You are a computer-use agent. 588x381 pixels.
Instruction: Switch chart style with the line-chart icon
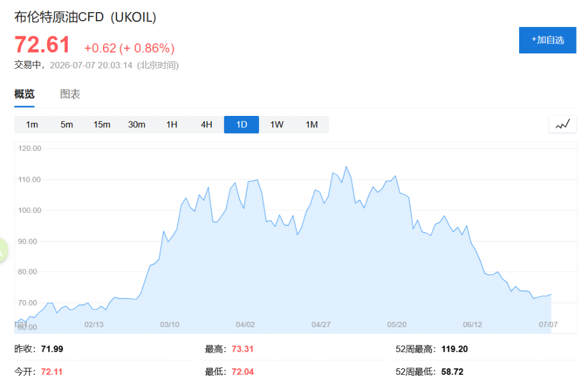point(563,125)
